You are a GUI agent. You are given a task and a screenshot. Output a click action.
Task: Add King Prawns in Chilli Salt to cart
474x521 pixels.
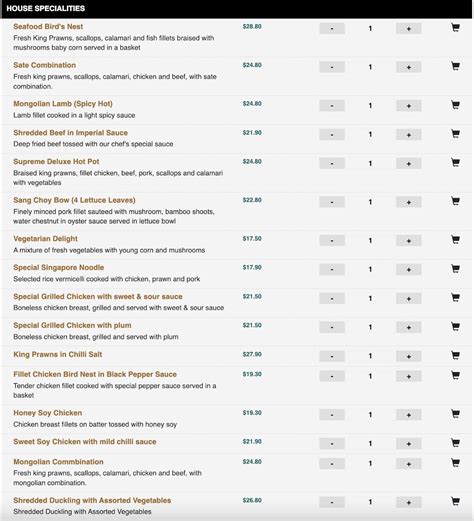click(455, 355)
